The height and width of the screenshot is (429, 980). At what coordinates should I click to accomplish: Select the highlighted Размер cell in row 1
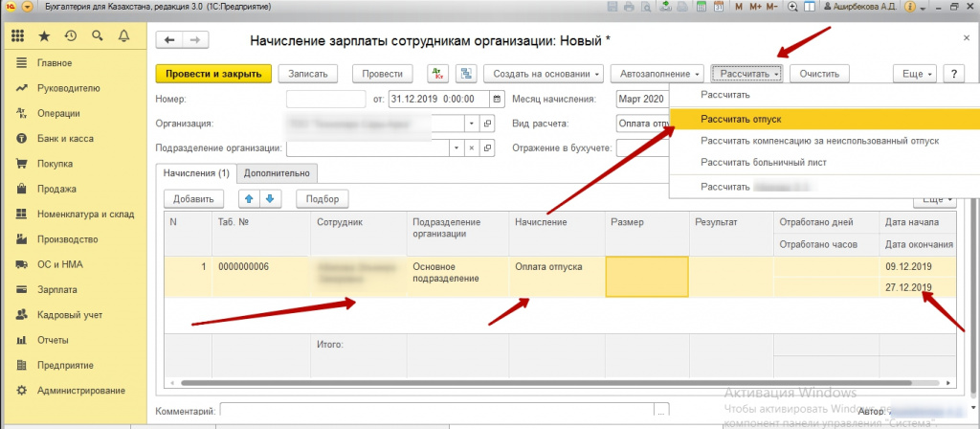point(647,277)
